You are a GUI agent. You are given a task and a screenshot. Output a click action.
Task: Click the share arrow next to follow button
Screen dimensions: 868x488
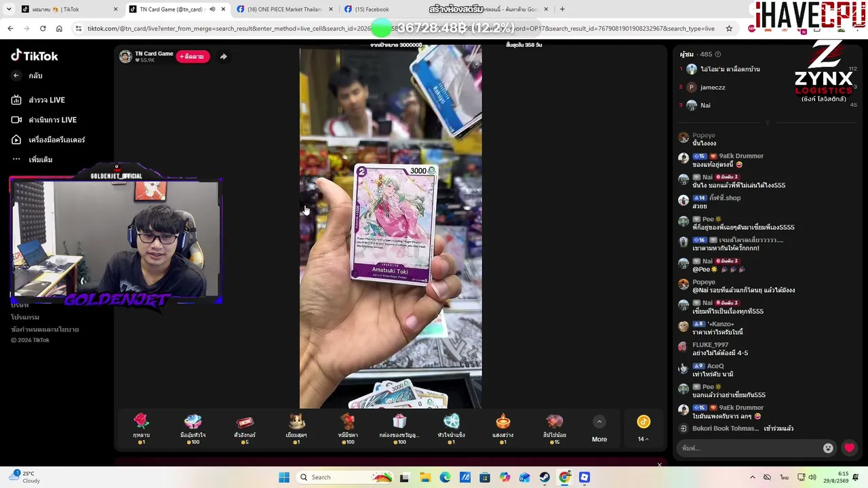(x=224, y=56)
